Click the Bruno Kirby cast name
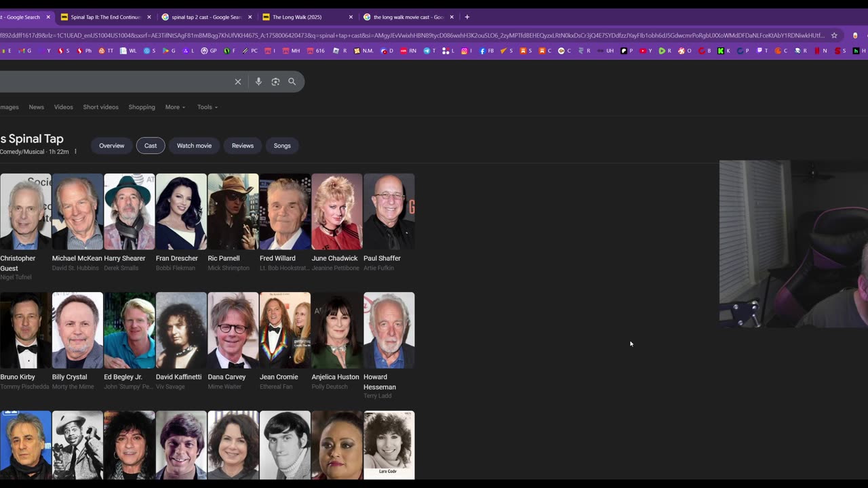 pyautogui.click(x=18, y=377)
